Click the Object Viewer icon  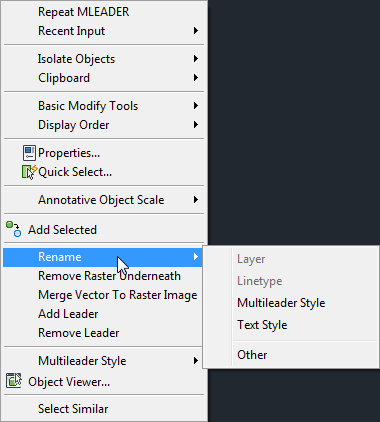point(14,381)
